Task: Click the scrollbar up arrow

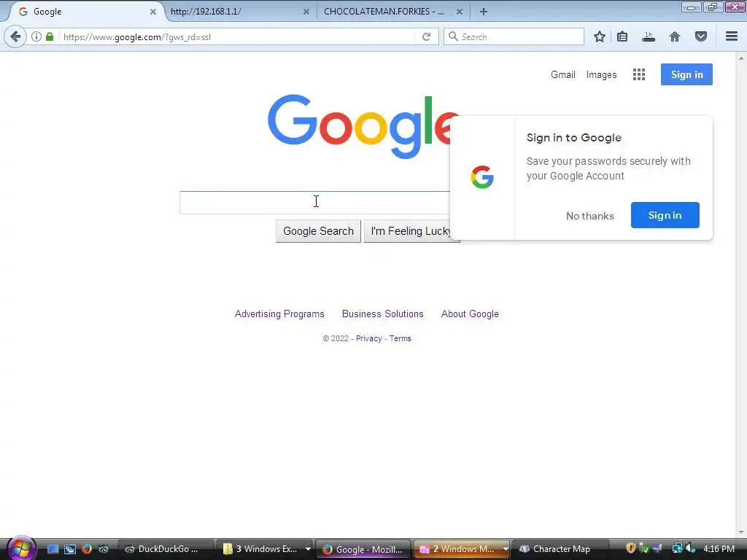Action: pyautogui.click(x=741, y=58)
